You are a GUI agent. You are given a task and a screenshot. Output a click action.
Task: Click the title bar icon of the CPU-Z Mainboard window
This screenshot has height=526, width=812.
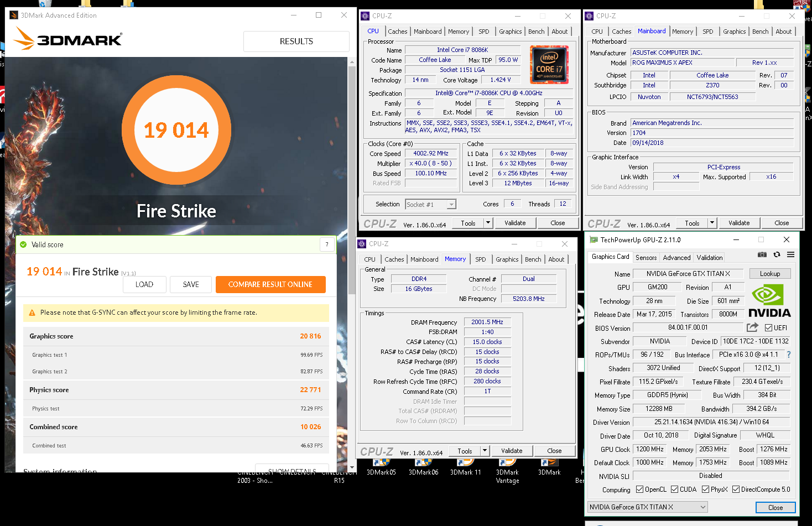coord(589,16)
